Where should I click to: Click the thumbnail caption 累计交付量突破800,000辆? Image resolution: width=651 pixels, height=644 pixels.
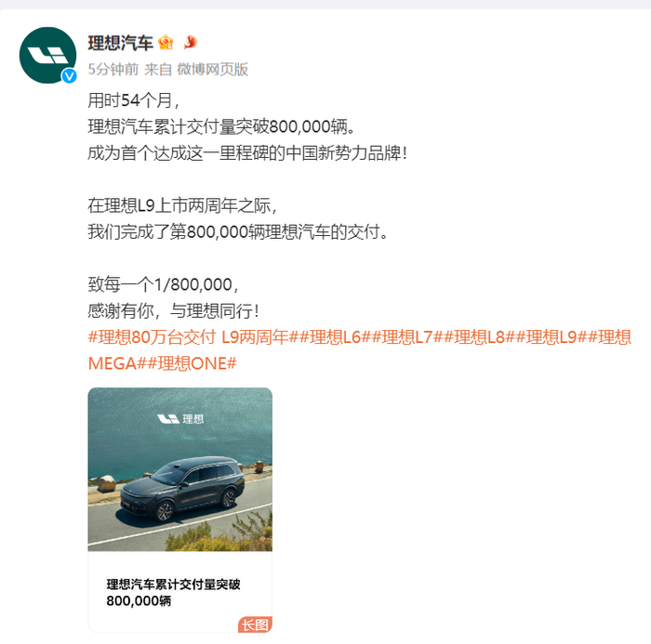(173, 592)
